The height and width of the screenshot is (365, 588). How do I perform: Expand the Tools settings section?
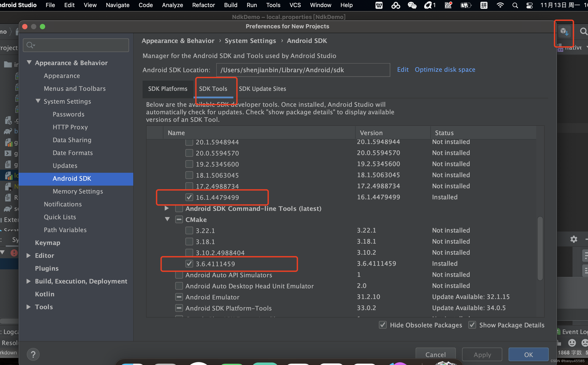tap(29, 307)
